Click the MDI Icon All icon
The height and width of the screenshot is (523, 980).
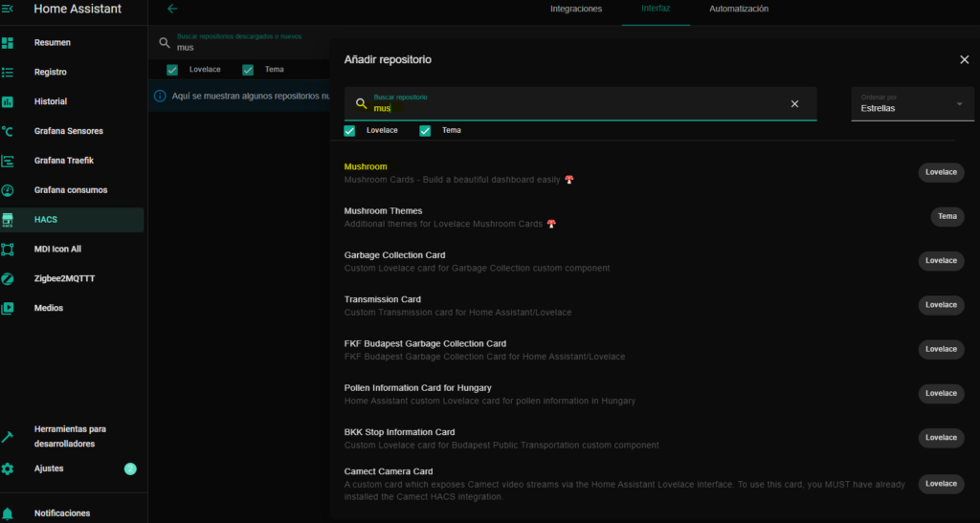point(8,249)
